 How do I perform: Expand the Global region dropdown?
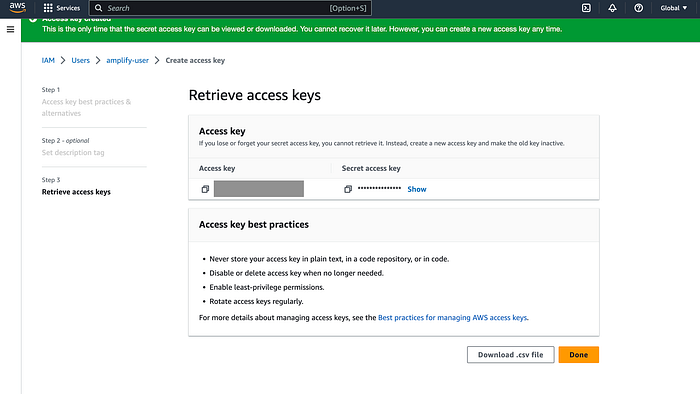[673, 8]
